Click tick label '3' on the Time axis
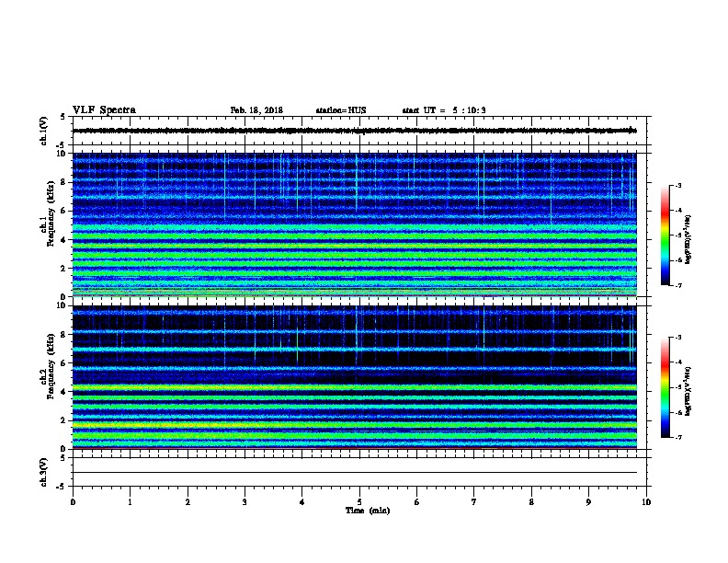This screenshot has width=728, height=563. coord(245,502)
